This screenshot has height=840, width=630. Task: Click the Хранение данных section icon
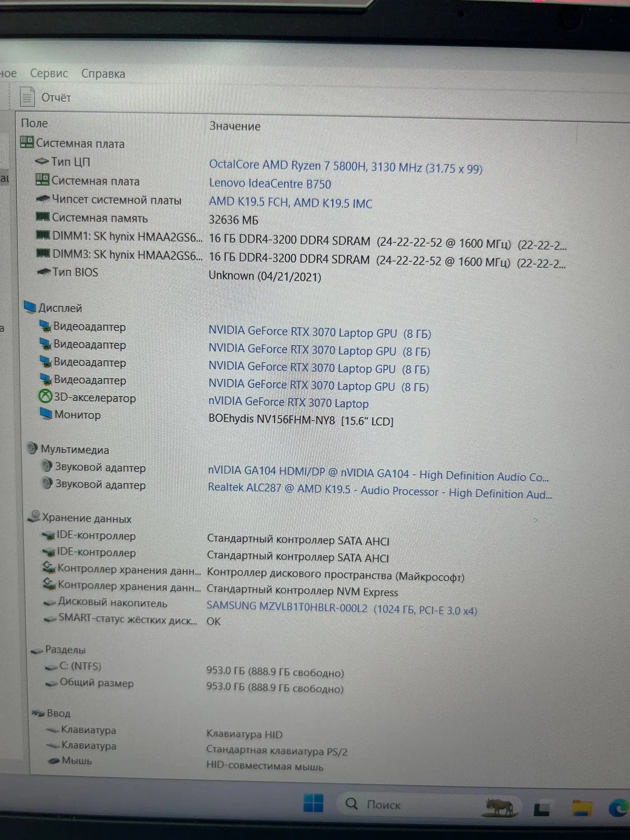coord(34,517)
